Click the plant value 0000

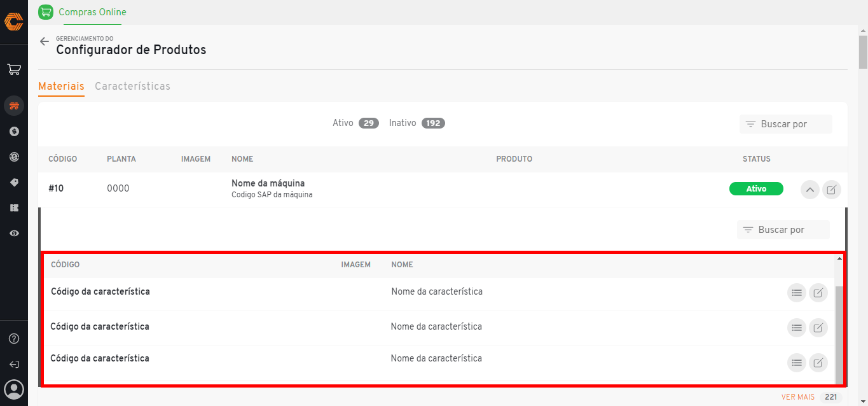(118, 188)
